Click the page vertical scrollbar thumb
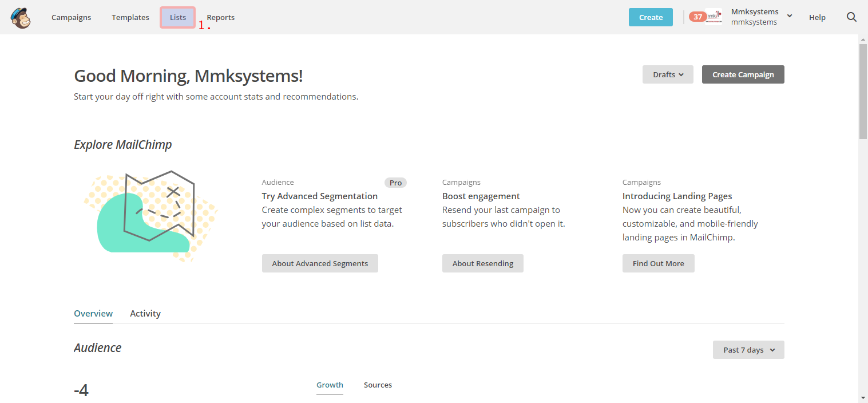 pyautogui.click(x=863, y=92)
